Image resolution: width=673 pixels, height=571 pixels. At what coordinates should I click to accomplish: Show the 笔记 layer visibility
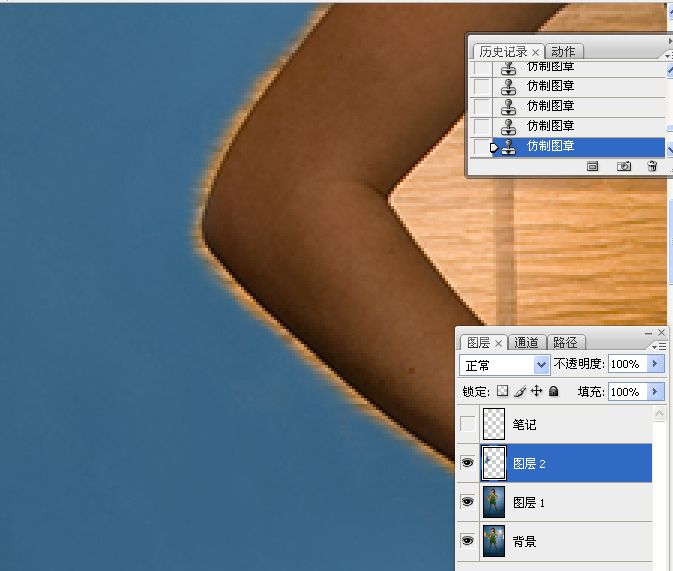[x=467, y=424]
